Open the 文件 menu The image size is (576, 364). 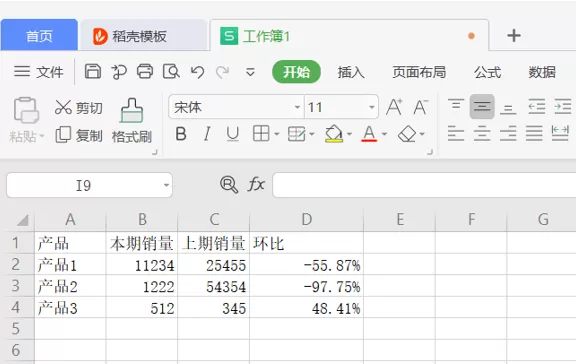pyautogui.click(x=39, y=72)
